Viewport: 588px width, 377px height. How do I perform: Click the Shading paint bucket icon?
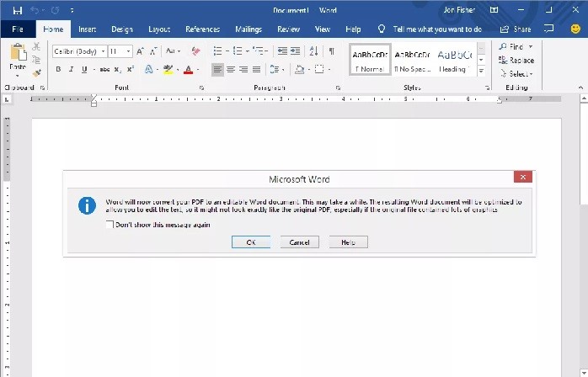tap(299, 69)
